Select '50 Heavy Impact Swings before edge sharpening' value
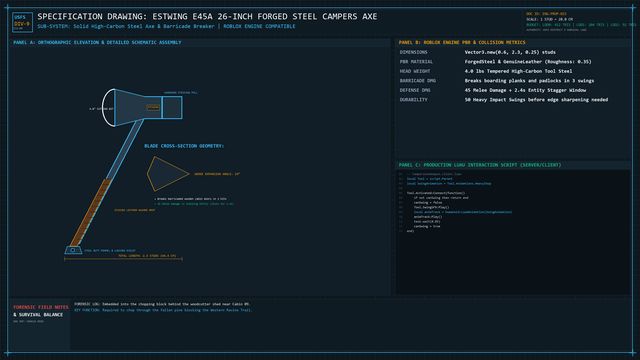 pos(536,100)
